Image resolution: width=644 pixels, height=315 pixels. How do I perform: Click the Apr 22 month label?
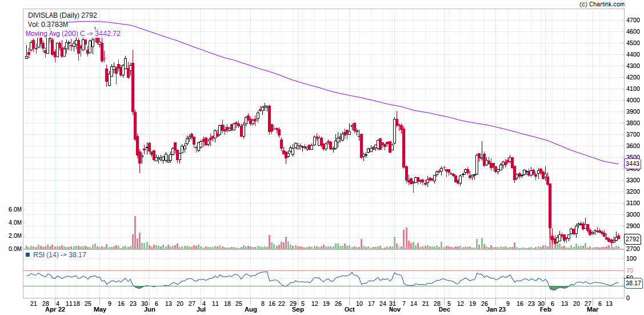click(x=55, y=309)
